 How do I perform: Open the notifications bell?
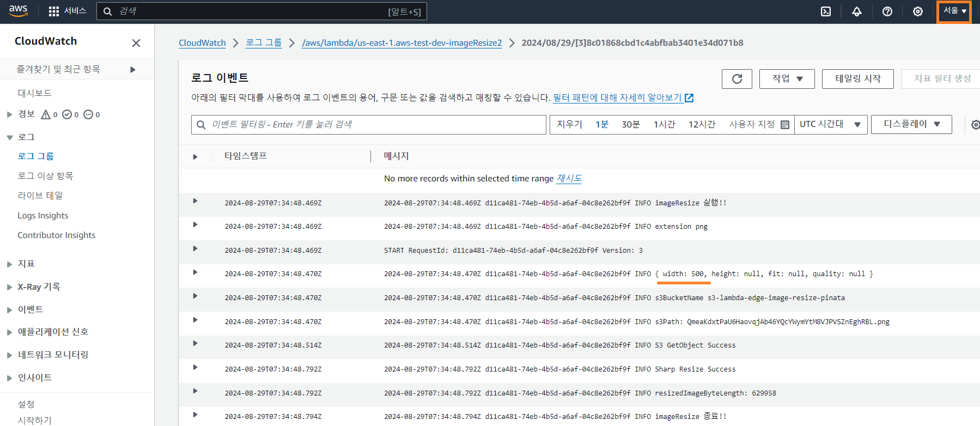(857, 11)
